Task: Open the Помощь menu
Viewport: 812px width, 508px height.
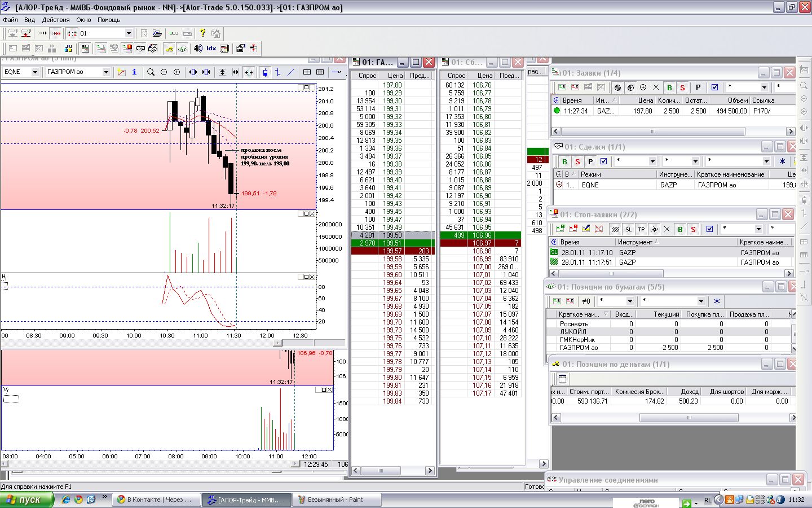Action: (x=109, y=20)
